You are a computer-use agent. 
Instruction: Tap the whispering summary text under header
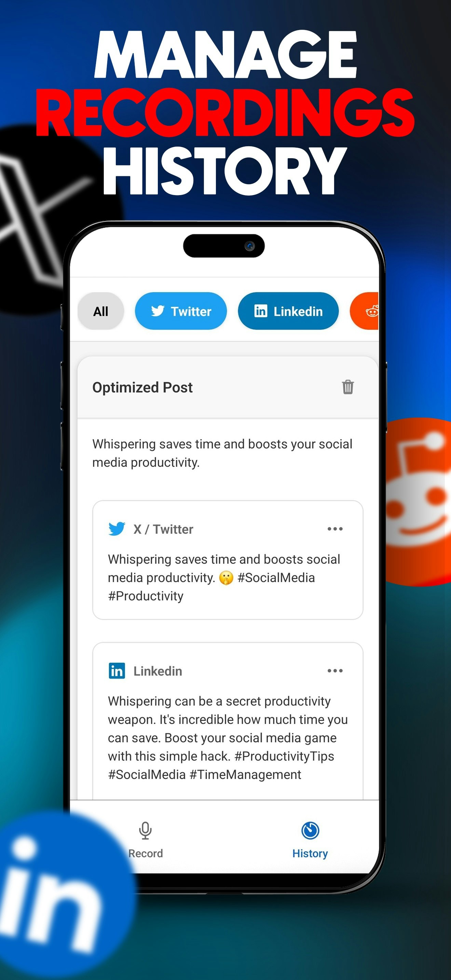(x=222, y=453)
